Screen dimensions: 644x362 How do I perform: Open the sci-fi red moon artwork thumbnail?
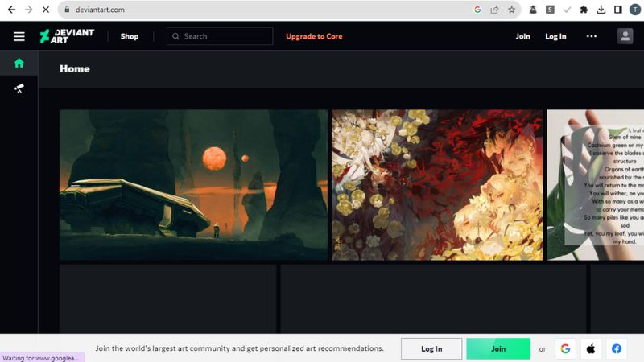tap(193, 185)
